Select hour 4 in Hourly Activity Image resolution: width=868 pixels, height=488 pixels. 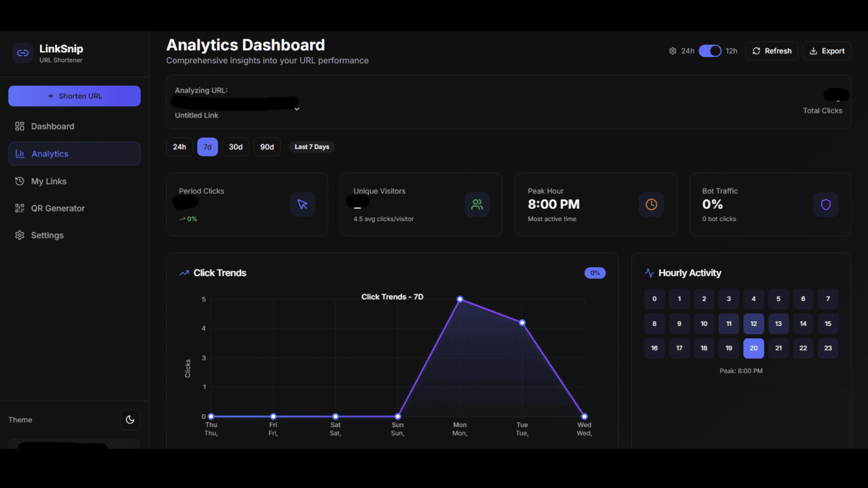click(753, 299)
